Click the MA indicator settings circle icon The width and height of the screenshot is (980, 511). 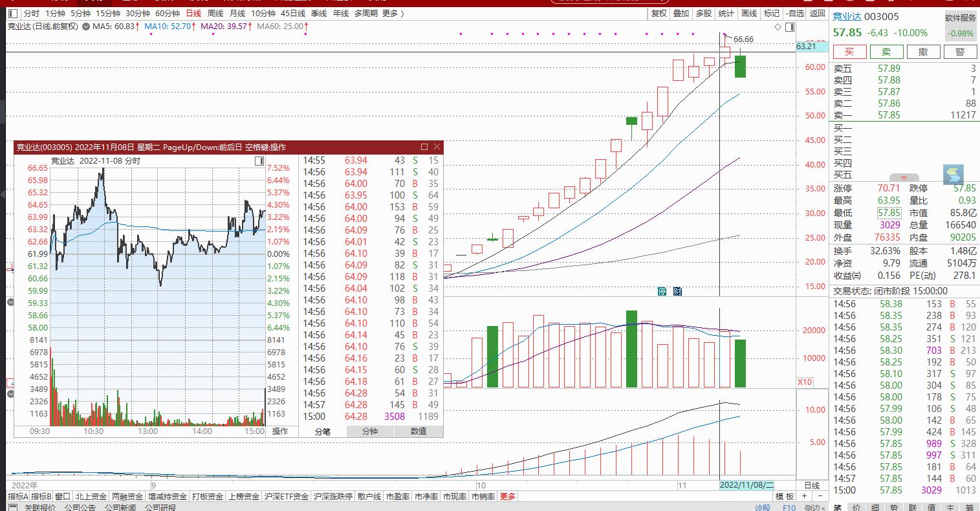[x=85, y=27]
